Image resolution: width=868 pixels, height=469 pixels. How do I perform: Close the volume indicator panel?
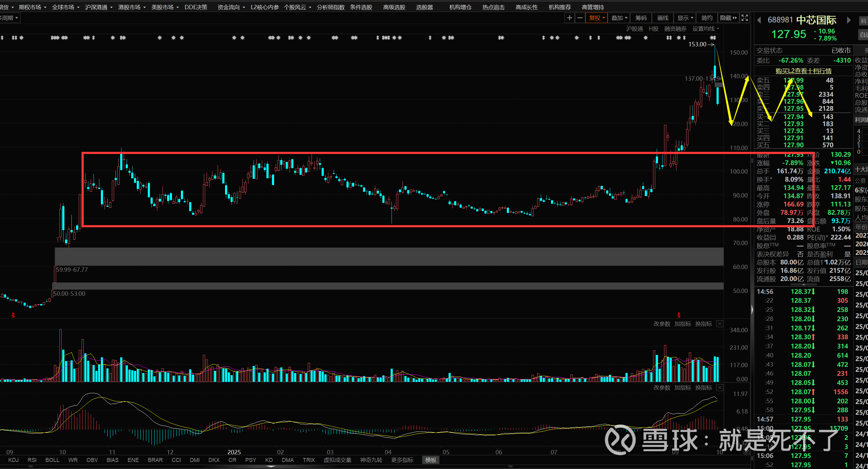coord(719,324)
